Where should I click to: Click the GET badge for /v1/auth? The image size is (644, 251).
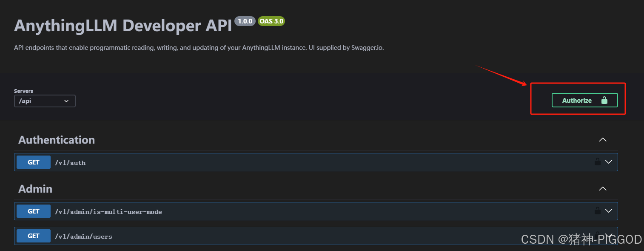click(34, 162)
